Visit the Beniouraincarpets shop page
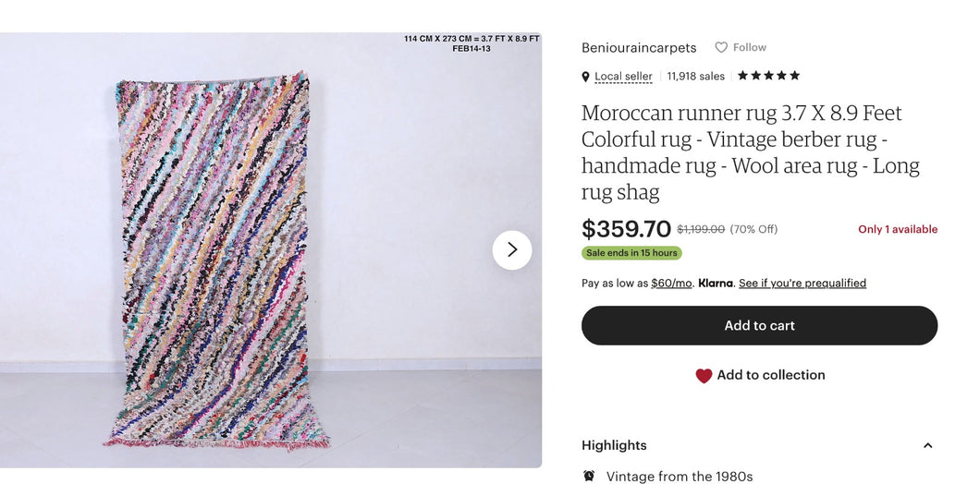 (639, 48)
